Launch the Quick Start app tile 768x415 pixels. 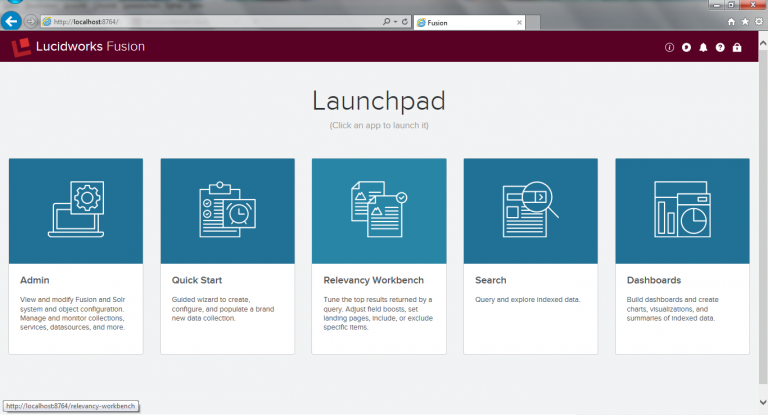click(227, 210)
